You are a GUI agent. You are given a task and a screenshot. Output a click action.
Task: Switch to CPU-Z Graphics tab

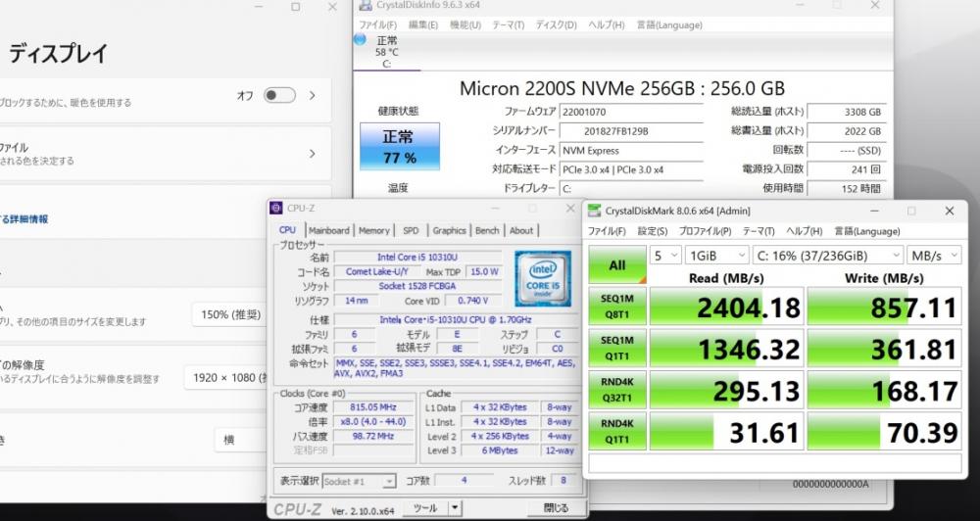450,230
